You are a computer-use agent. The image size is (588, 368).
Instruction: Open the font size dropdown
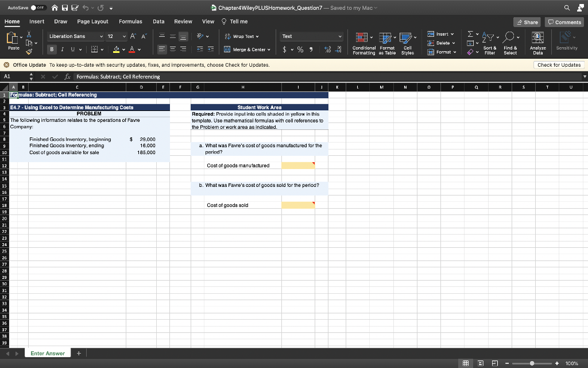point(124,36)
